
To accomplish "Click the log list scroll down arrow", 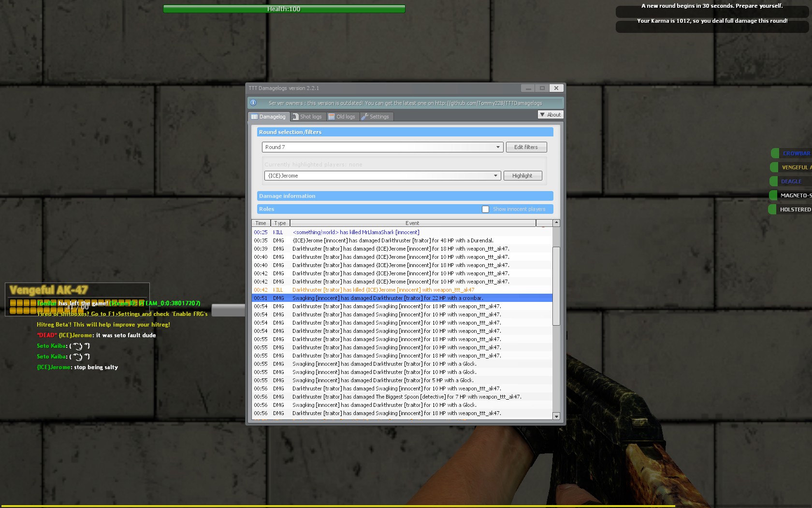I will pyautogui.click(x=556, y=416).
